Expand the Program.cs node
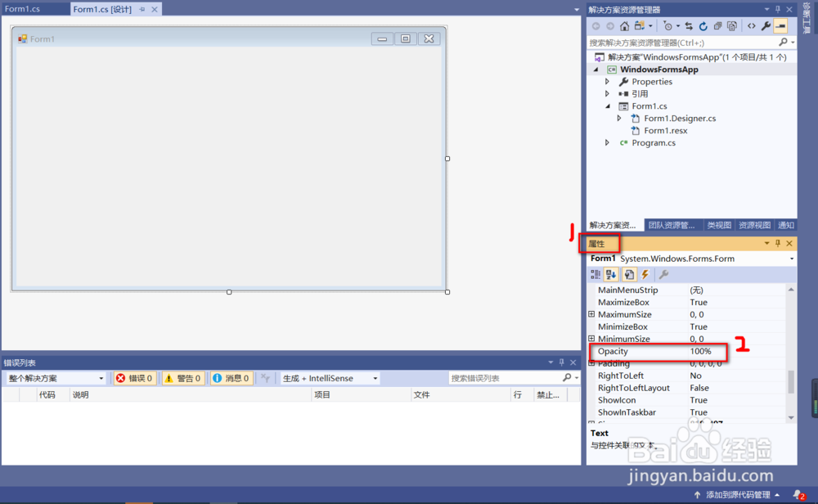Screen dimensions: 818x504 pos(607,142)
